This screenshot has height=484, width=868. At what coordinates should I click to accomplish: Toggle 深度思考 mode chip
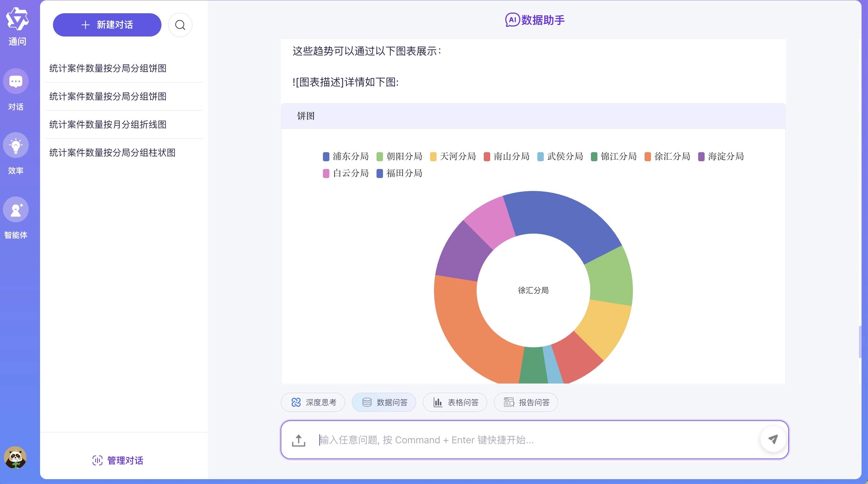(x=313, y=402)
